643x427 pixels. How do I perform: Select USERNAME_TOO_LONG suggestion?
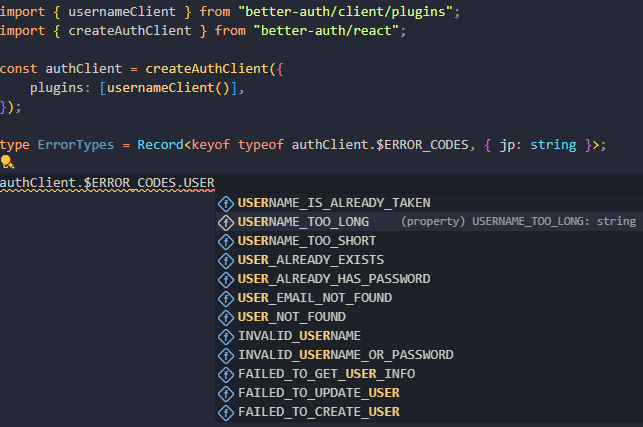[429, 221]
